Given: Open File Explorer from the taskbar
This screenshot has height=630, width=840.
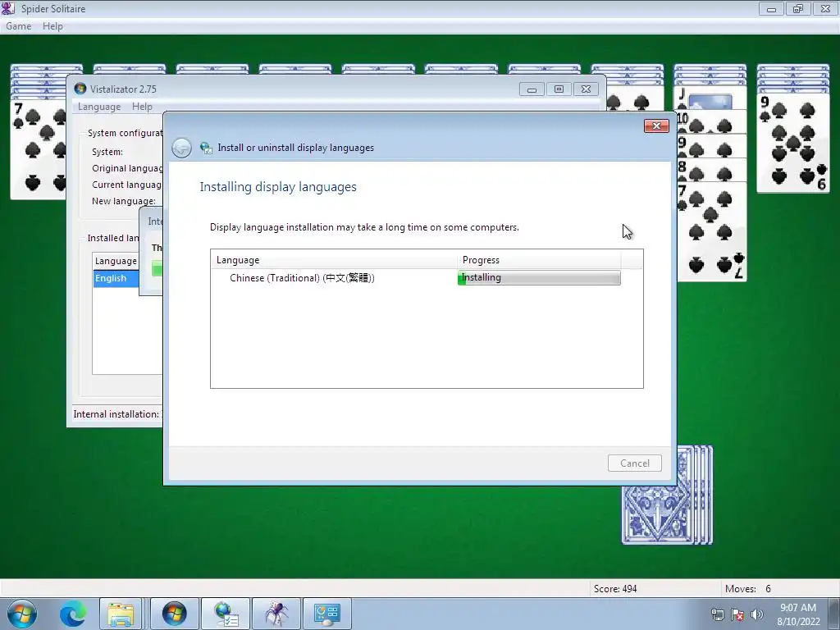Looking at the screenshot, I should pos(121,614).
